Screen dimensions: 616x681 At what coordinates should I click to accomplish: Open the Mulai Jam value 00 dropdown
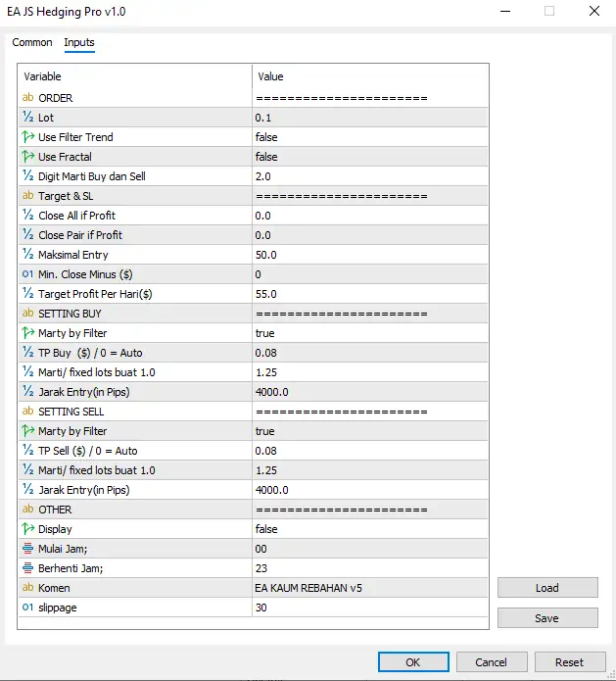coord(369,549)
